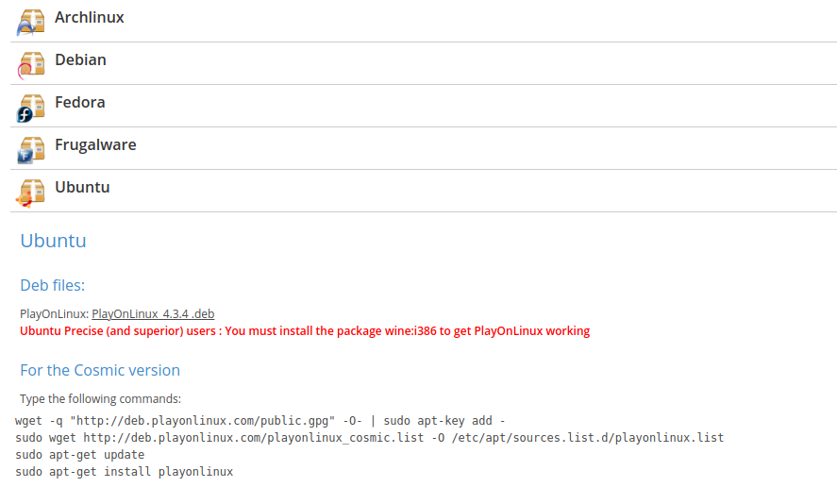
Task: Click the red wine:i386 warning text
Action: [x=305, y=331]
